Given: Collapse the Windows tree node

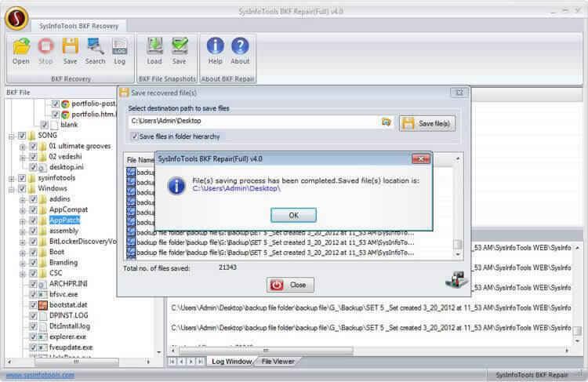Looking at the screenshot, I should click(x=12, y=189).
